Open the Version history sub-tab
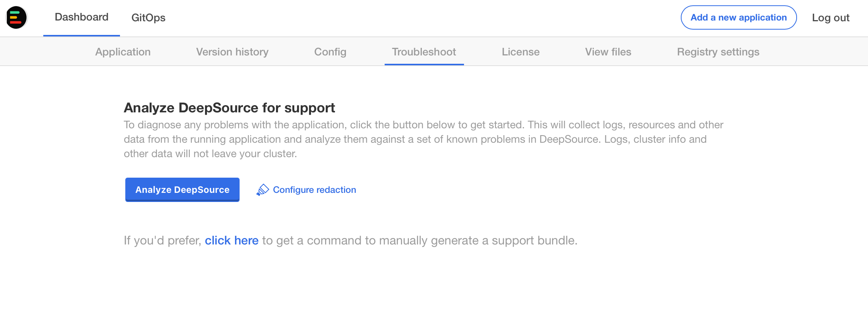 point(232,52)
